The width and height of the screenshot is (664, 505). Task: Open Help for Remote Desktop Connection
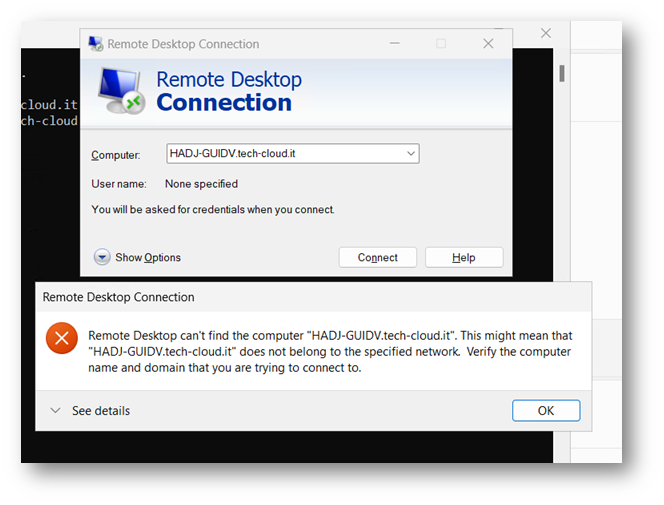pyautogui.click(x=464, y=257)
